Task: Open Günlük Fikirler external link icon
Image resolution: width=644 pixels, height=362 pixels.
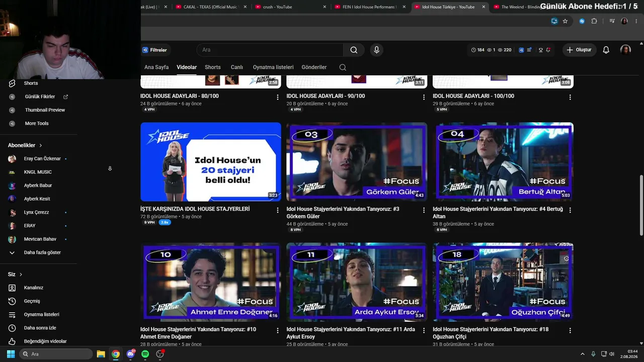Action: tap(65, 97)
